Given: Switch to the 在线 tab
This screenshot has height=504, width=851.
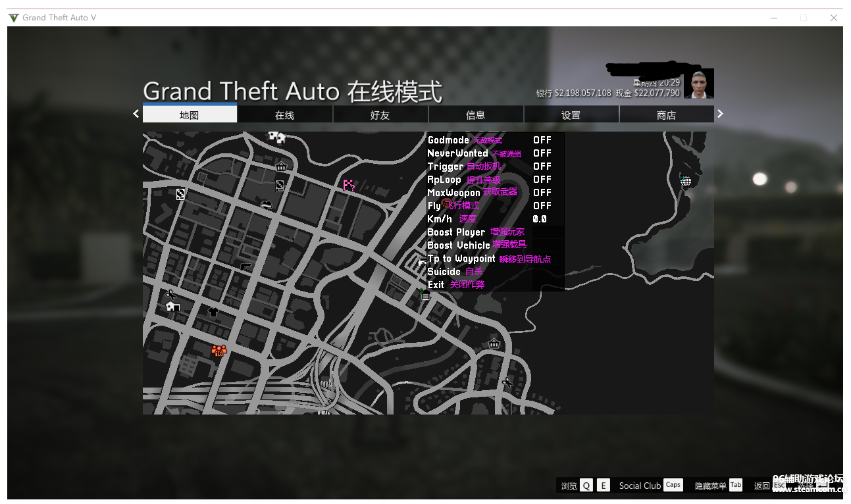Looking at the screenshot, I should click(284, 115).
